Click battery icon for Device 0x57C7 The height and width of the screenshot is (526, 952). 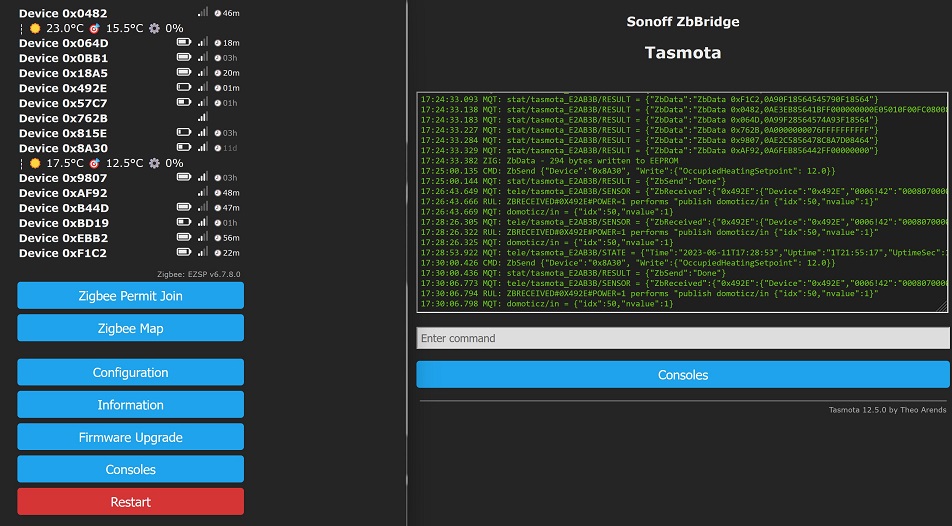coord(183,102)
